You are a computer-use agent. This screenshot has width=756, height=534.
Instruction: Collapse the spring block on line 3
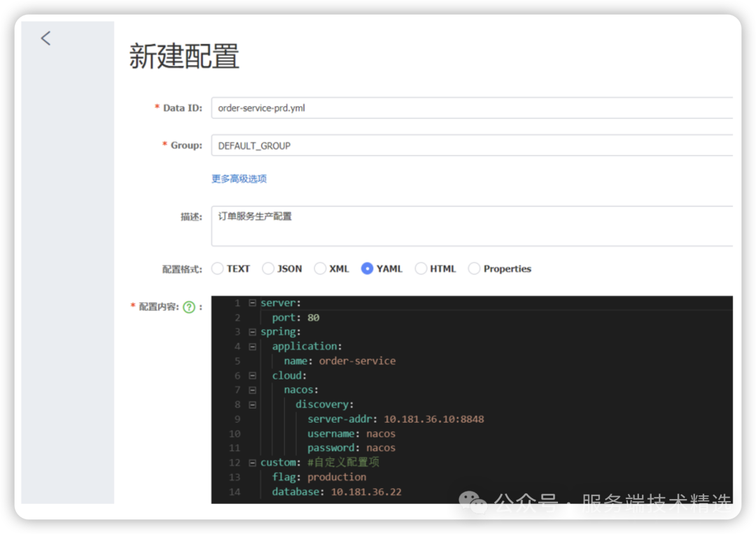(252, 332)
